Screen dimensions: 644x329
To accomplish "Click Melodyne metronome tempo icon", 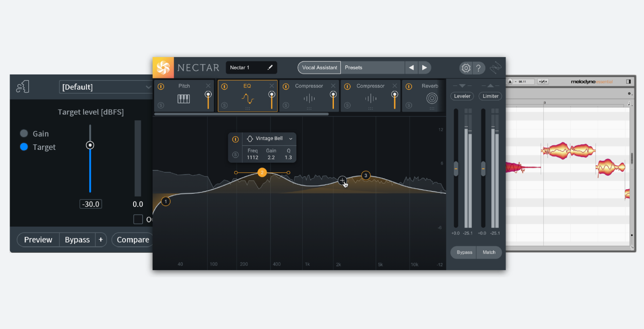I will [x=510, y=82].
